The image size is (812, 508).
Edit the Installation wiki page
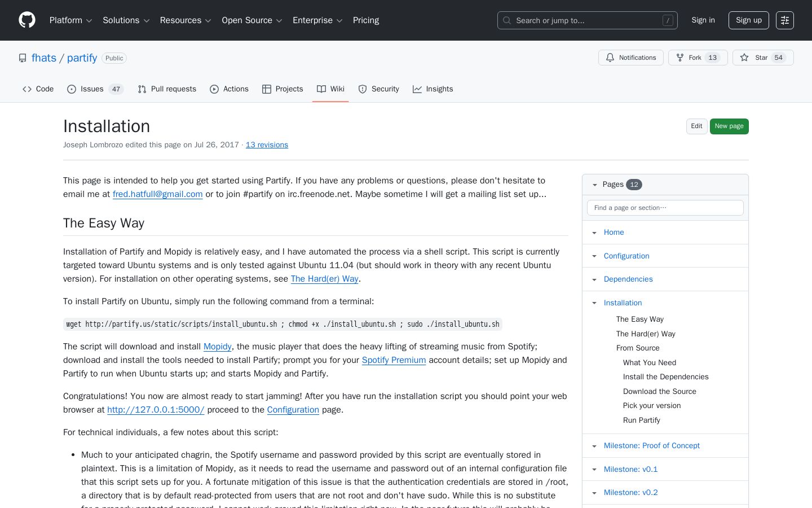[696, 126]
